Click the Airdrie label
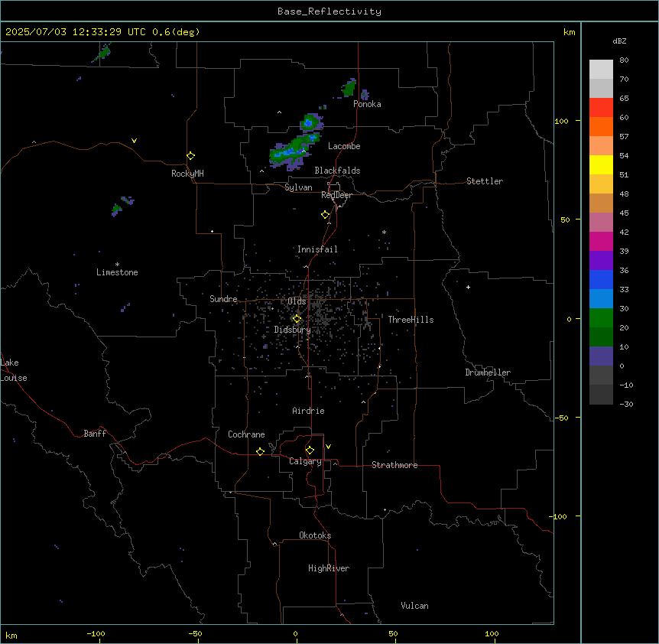 [x=309, y=411]
